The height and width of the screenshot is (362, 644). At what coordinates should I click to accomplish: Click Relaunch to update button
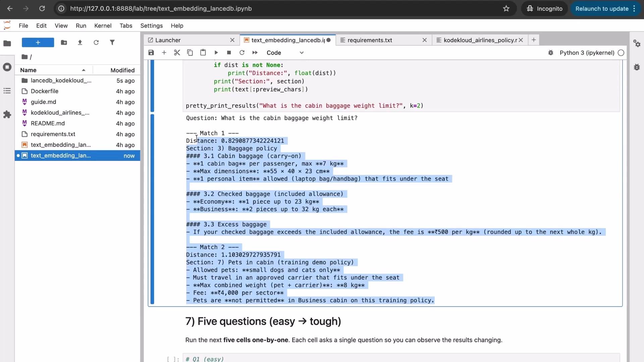[602, 9]
